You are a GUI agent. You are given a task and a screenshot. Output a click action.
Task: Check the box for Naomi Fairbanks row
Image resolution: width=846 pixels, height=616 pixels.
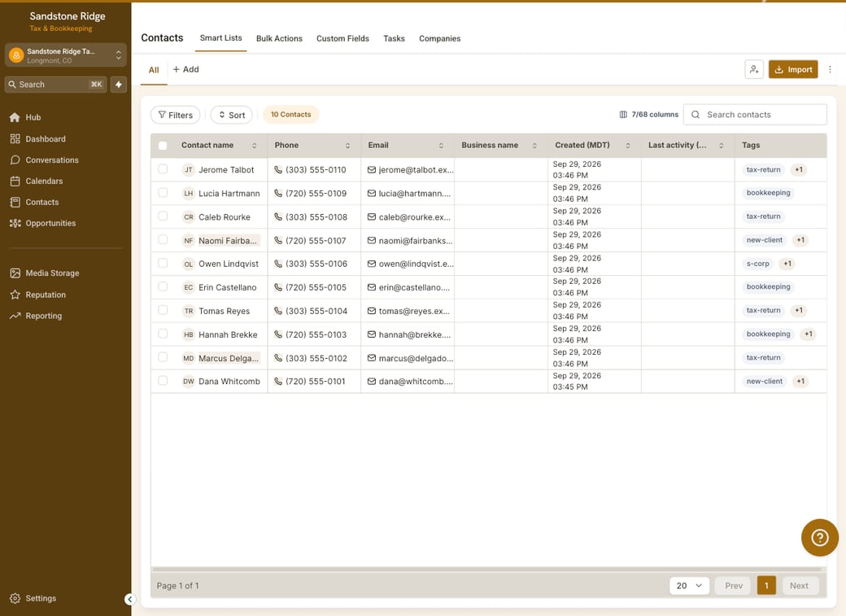(163, 240)
